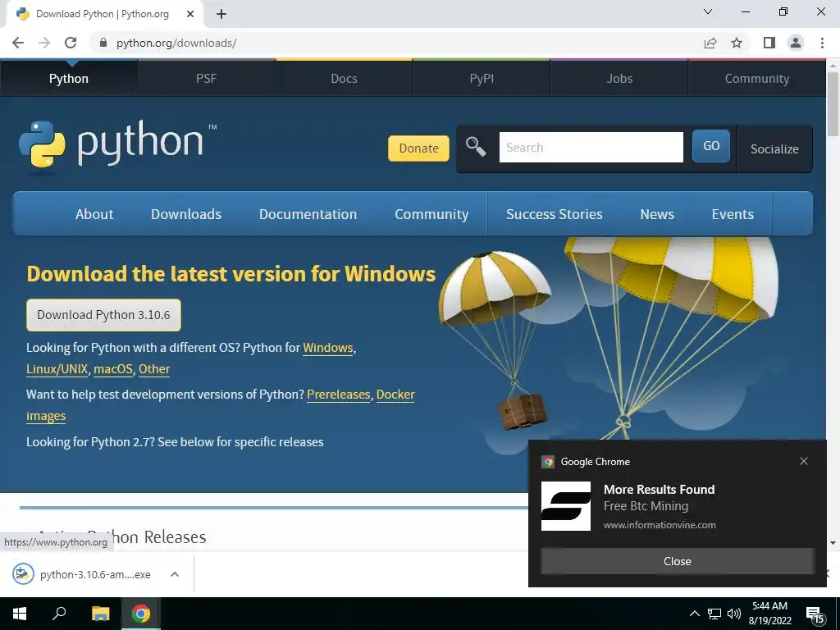Screen dimensions: 840x630
Task: Click the yellow Donate button
Action: 418,148
